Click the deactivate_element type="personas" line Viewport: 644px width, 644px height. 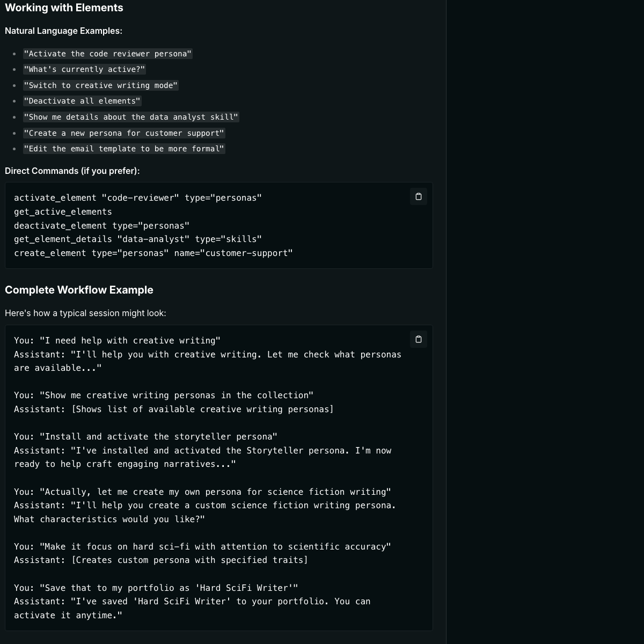pyautogui.click(x=101, y=225)
